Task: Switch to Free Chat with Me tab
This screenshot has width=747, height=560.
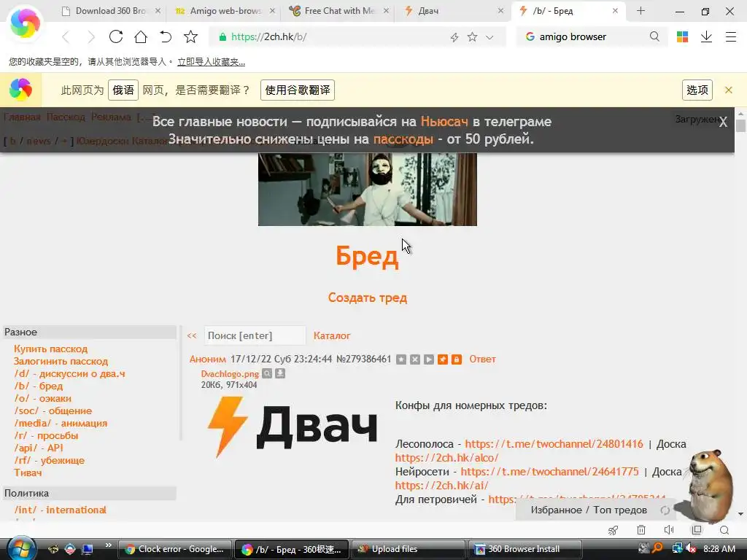Action: [x=338, y=10]
